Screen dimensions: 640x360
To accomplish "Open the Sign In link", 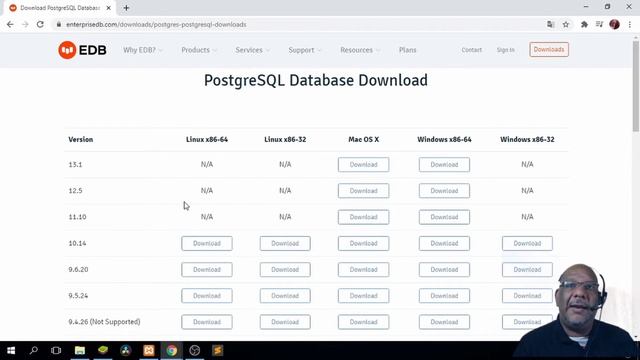I will pyautogui.click(x=505, y=50).
